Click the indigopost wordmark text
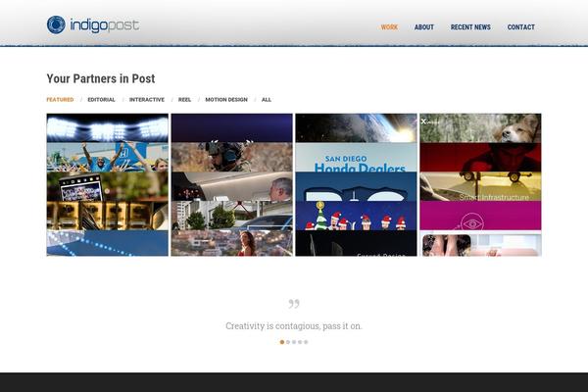588x392 pixels. pos(105,25)
